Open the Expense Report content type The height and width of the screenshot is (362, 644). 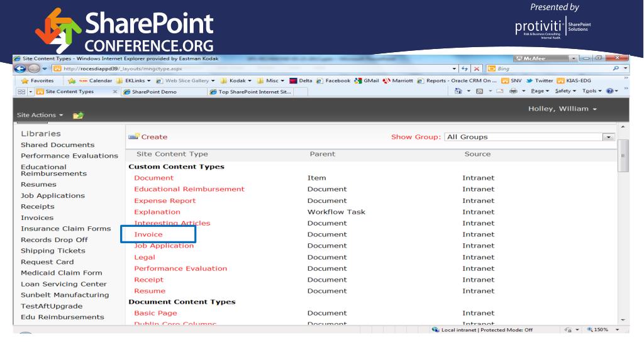(x=165, y=200)
